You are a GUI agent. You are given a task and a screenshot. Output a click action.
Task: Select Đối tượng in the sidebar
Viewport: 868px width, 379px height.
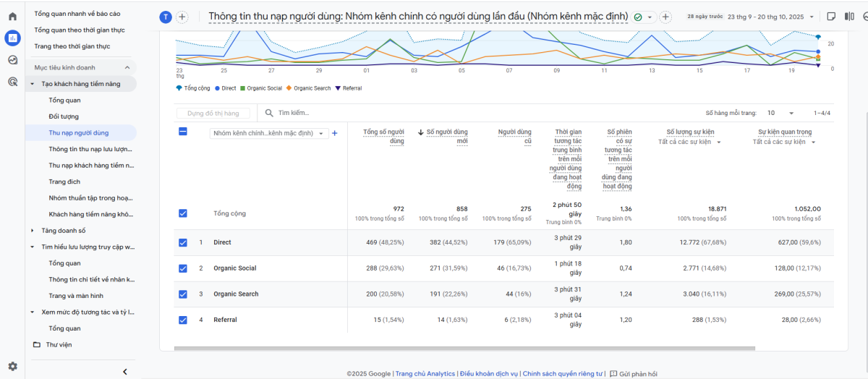pos(64,116)
